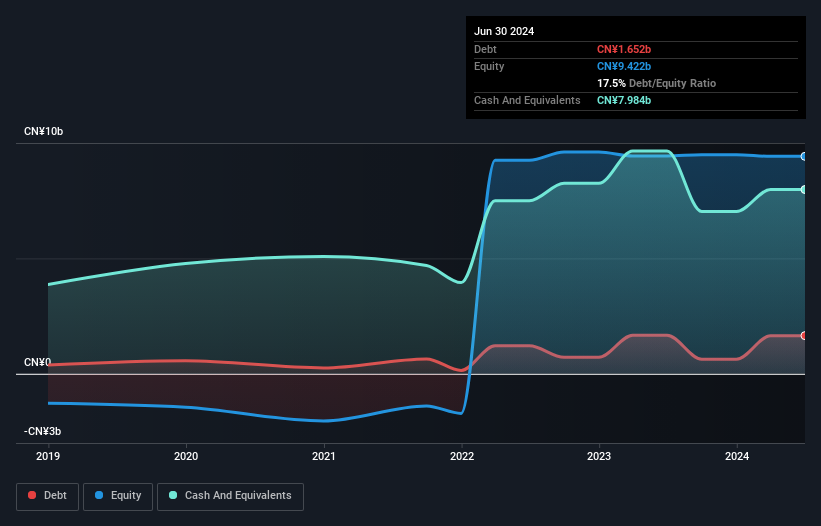Click the Debt value CN¥1.652b
This screenshot has width=821, height=526.
pos(624,49)
